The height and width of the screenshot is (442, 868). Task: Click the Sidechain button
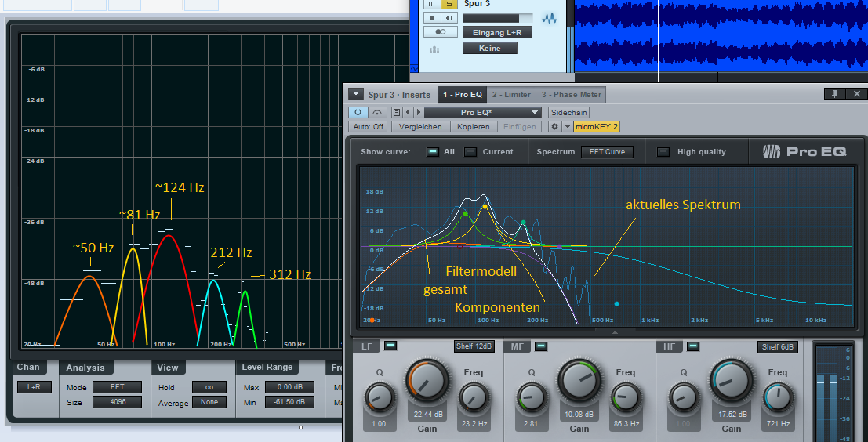(x=568, y=112)
